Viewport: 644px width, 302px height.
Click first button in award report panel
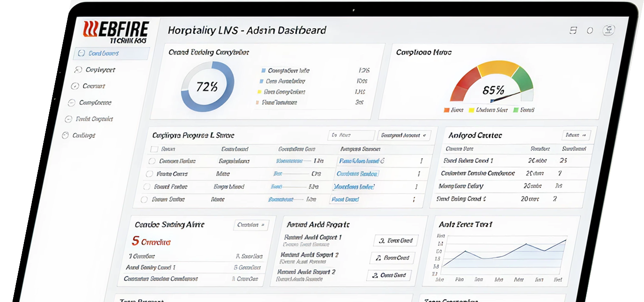(x=396, y=241)
